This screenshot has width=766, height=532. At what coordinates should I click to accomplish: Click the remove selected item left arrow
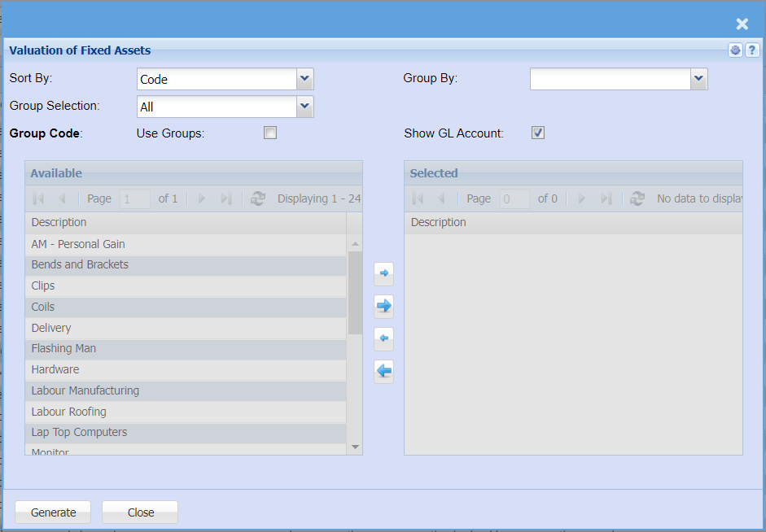(x=383, y=338)
